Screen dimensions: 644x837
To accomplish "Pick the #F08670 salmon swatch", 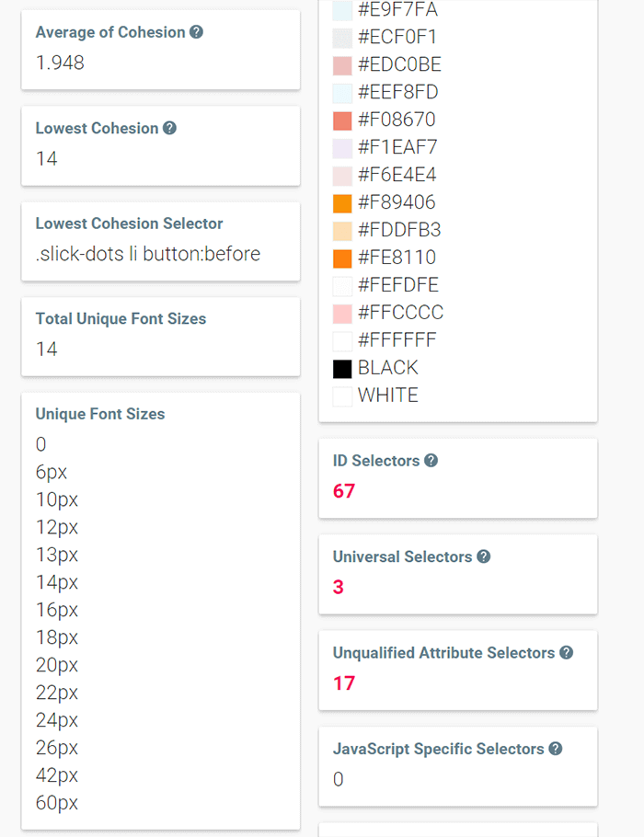I will pos(342,120).
